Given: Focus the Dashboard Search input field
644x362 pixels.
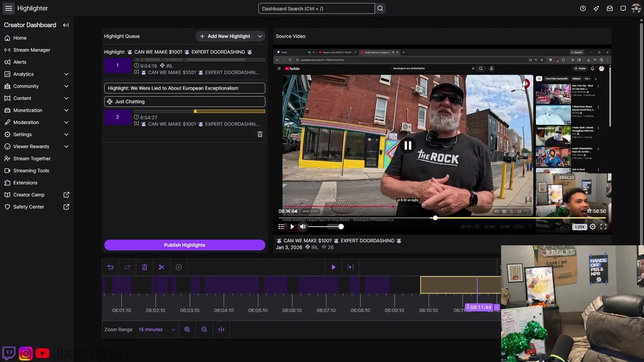Looking at the screenshot, I should (x=316, y=9).
